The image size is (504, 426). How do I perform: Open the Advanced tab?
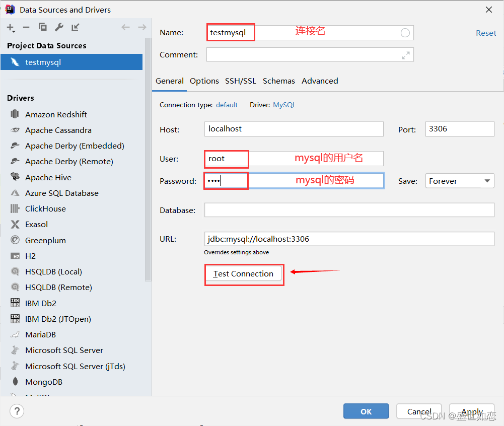click(320, 81)
